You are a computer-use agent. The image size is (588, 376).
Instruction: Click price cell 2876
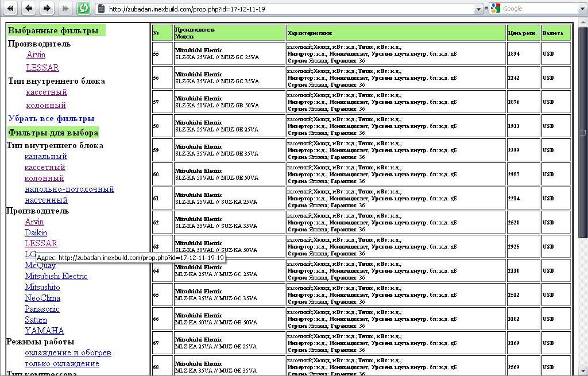(524, 102)
